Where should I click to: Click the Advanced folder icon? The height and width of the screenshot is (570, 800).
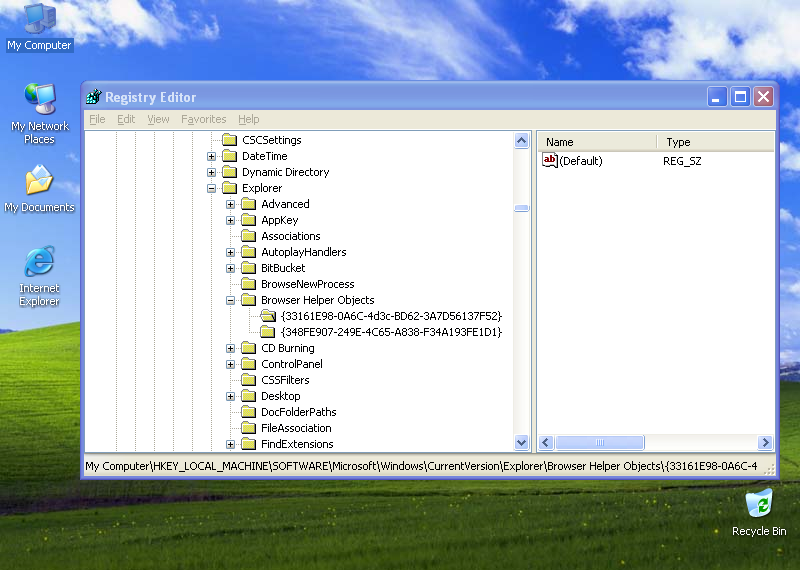pyautogui.click(x=248, y=204)
